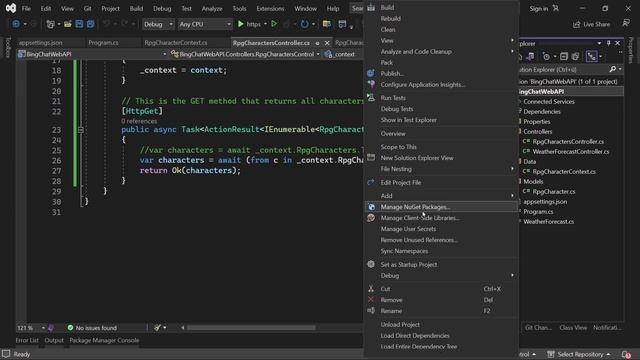Click the New Project toolbar icon
The image size is (640, 360).
pyautogui.click(x=50, y=24)
